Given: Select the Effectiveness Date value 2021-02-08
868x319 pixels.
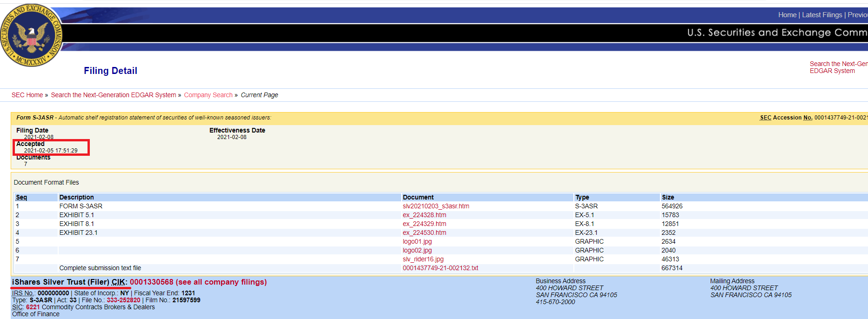Looking at the screenshot, I should [x=232, y=137].
